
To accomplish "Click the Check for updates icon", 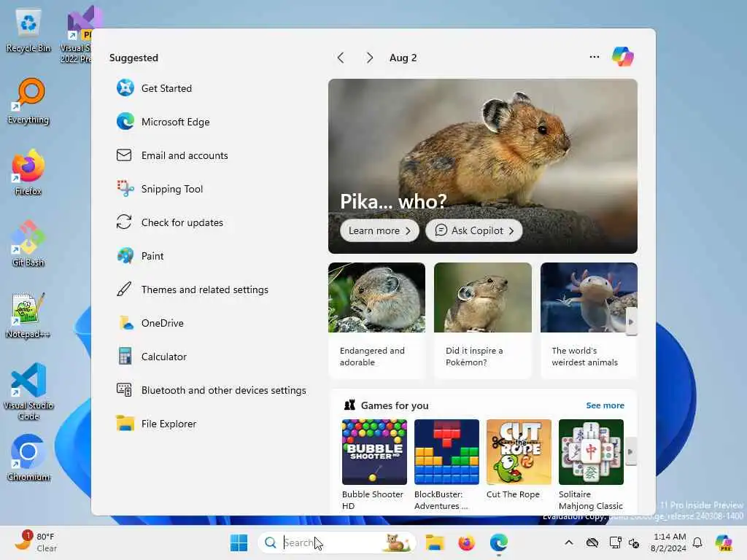I will (124, 222).
